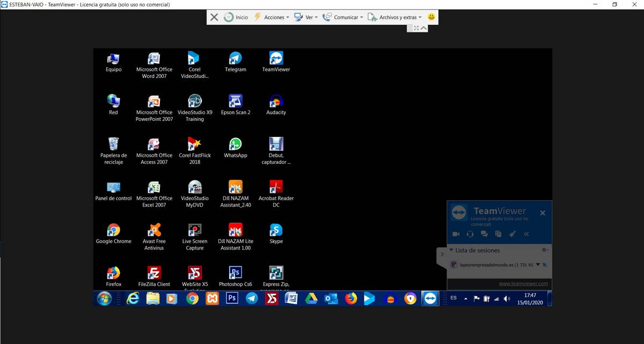
Task: Open the Firefox desktop shortcut
Action: point(113,277)
